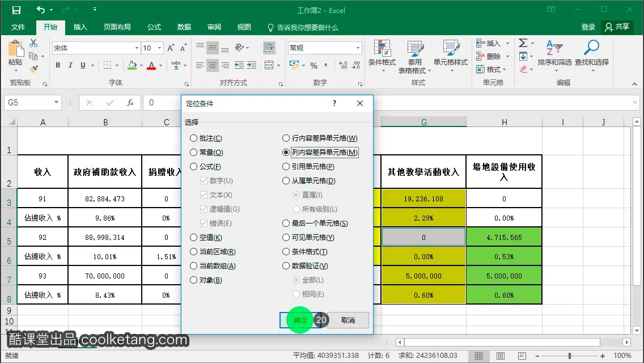Click the AutoSum sigma icon
The width and height of the screenshot is (644, 363).
pos(523,43)
